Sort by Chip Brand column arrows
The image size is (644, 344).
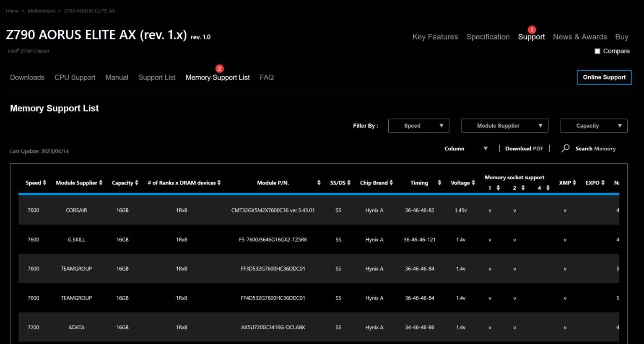tap(391, 183)
